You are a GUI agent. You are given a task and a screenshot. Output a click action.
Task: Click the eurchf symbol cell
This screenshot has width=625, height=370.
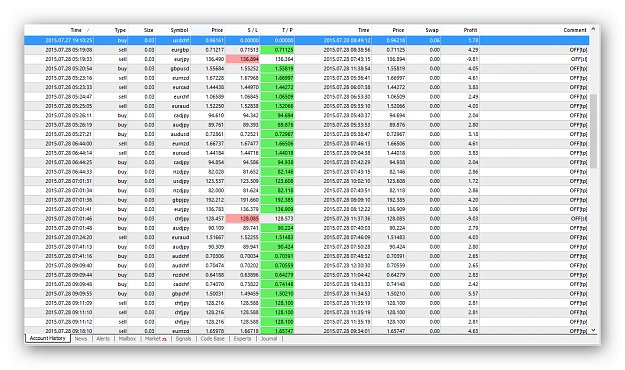[181, 96]
